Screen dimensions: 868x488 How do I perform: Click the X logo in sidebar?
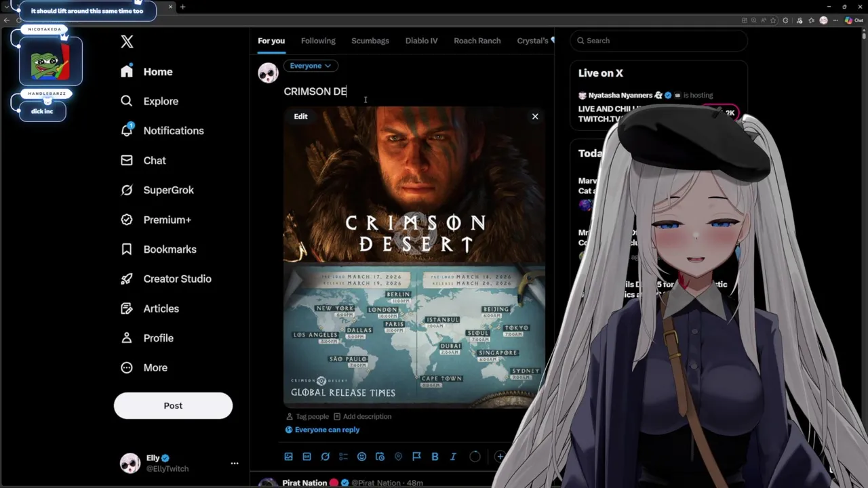pos(127,41)
